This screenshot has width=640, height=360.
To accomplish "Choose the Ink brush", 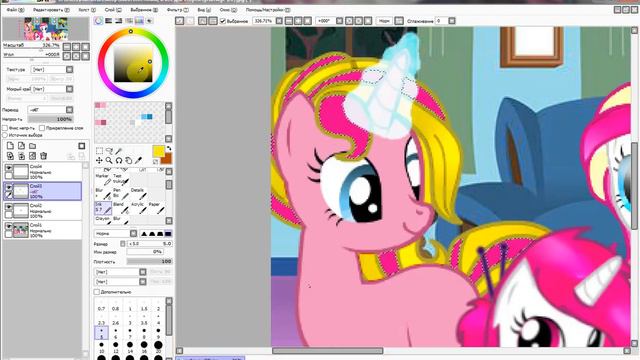I will (103, 207).
